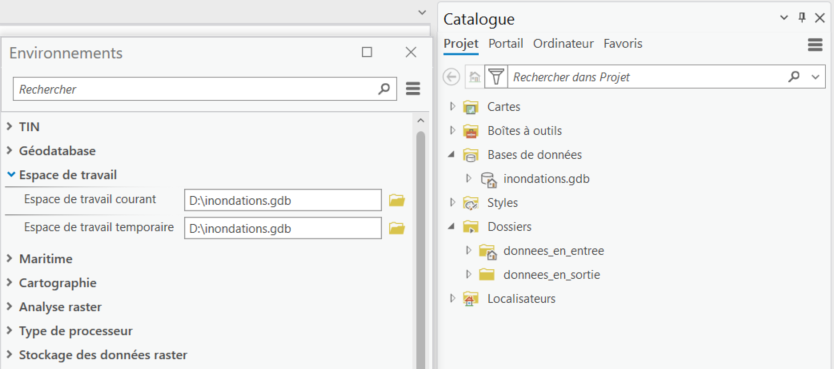Open Catalogue pane options chevron
The width and height of the screenshot is (834, 369).
tap(784, 18)
